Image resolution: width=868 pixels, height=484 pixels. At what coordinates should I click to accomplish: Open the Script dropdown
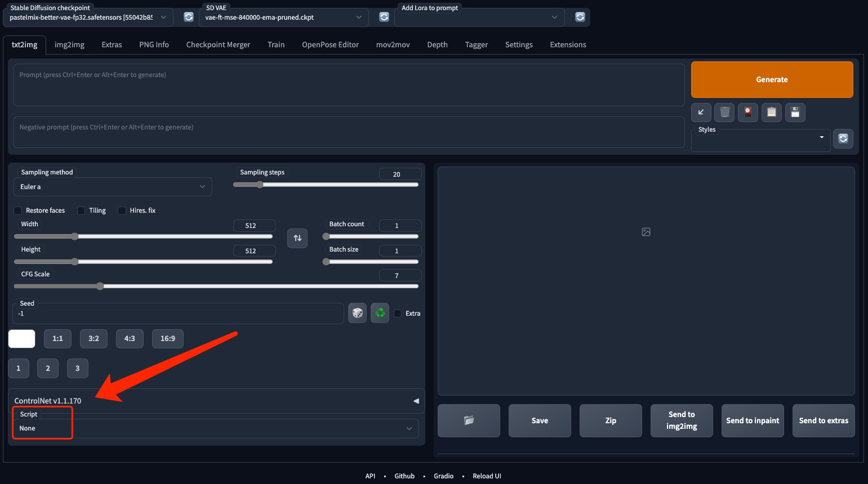click(216, 428)
